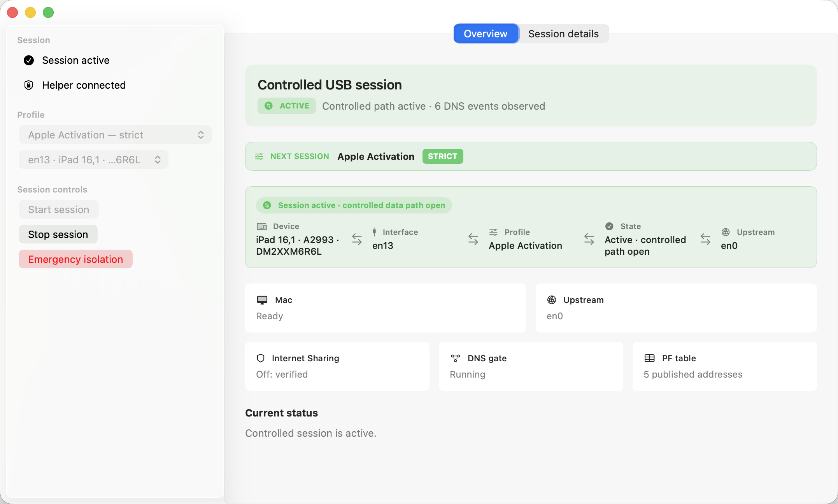Click the Interface plug icon
The width and height of the screenshot is (838, 504).
click(374, 232)
